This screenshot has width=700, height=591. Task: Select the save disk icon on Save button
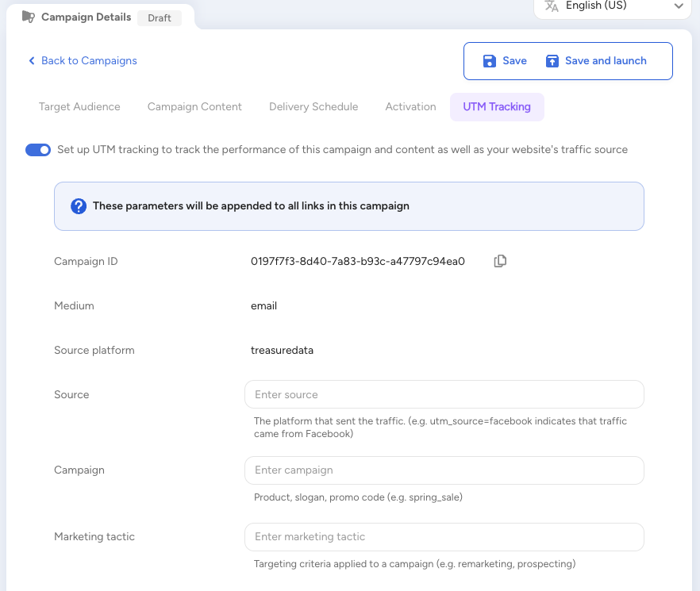489,60
